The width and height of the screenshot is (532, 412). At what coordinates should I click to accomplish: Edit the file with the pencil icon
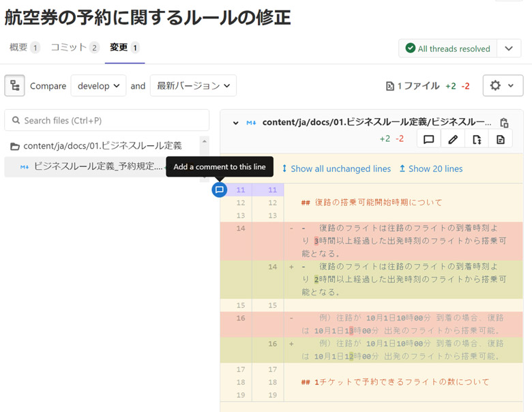tap(453, 139)
